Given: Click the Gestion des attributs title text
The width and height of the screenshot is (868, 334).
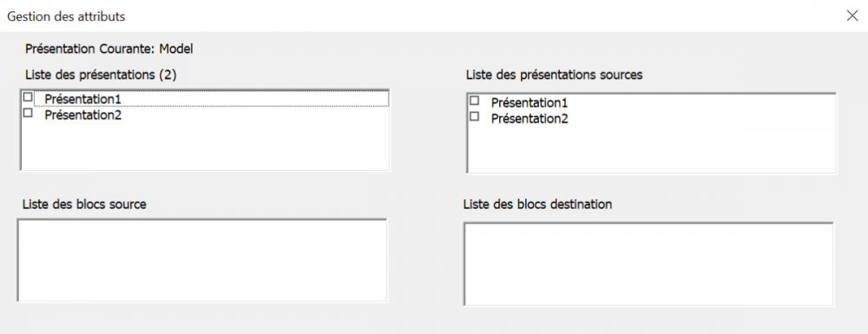Looking at the screenshot, I should pos(66,16).
